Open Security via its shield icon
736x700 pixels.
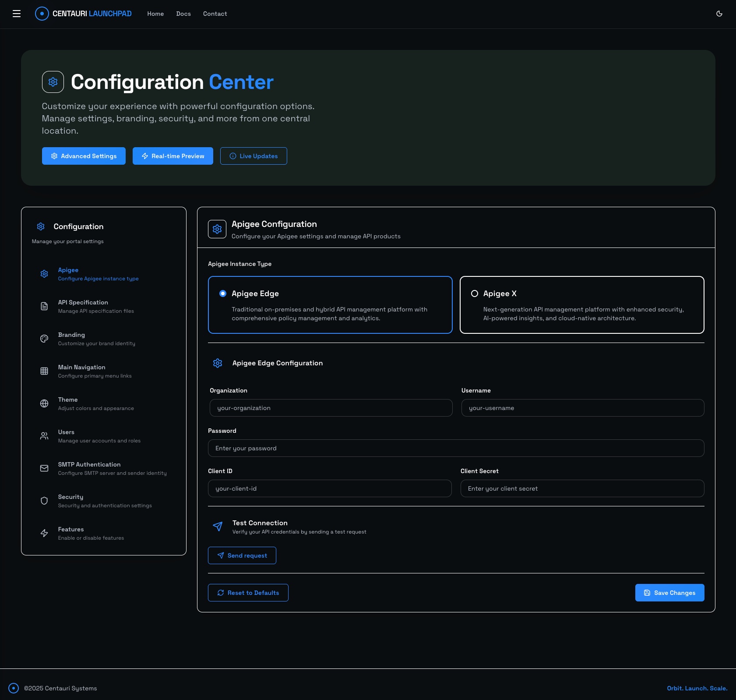44,501
